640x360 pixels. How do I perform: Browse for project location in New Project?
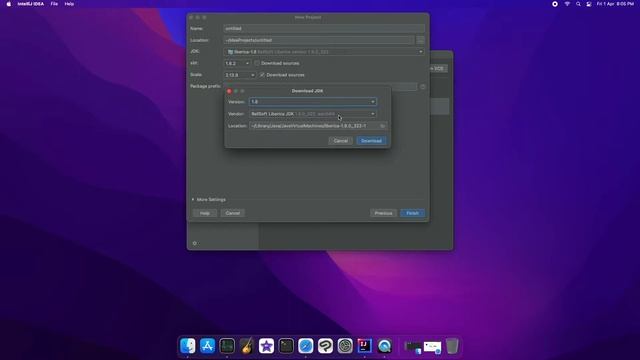(x=420, y=40)
